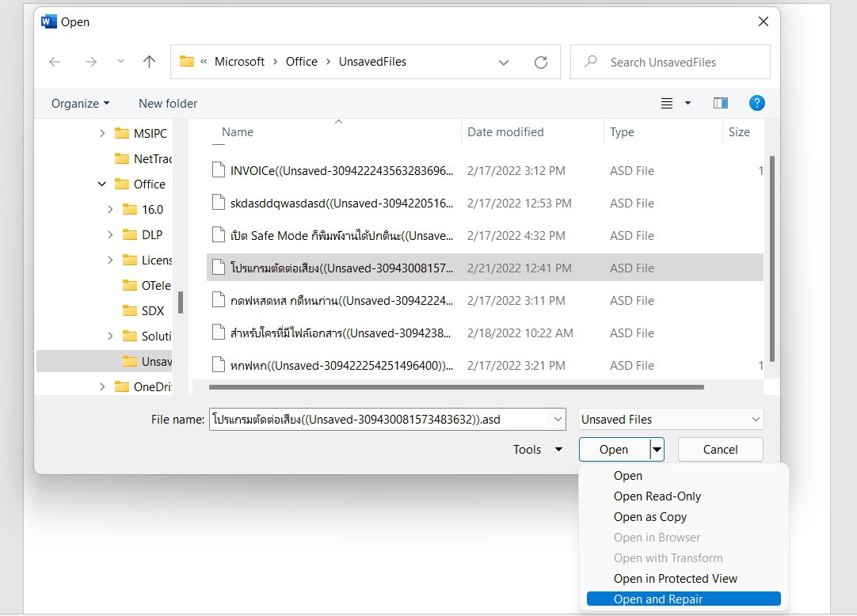The width and height of the screenshot is (857, 616).
Task: Collapse the Office folder tree node
Action: 102,184
